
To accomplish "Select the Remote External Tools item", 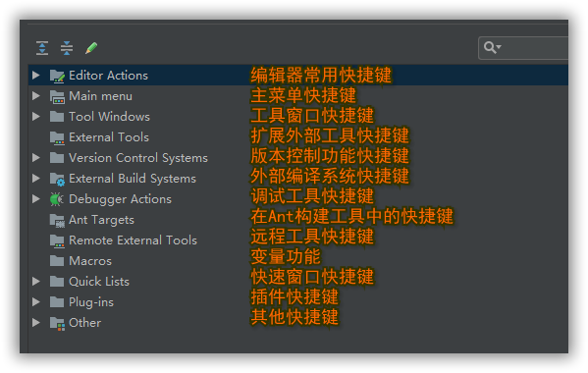I will point(133,240).
